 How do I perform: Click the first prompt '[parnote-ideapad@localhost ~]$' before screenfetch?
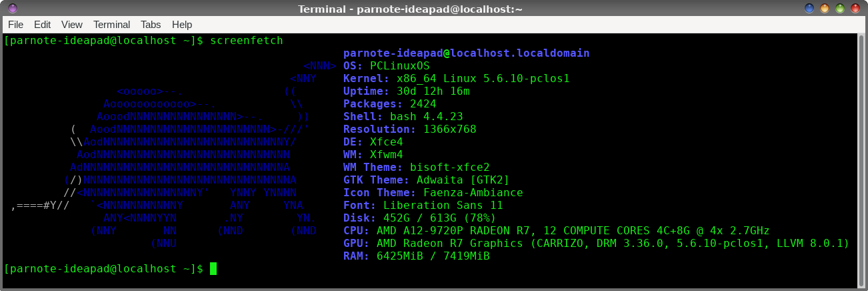[x=103, y=41]
